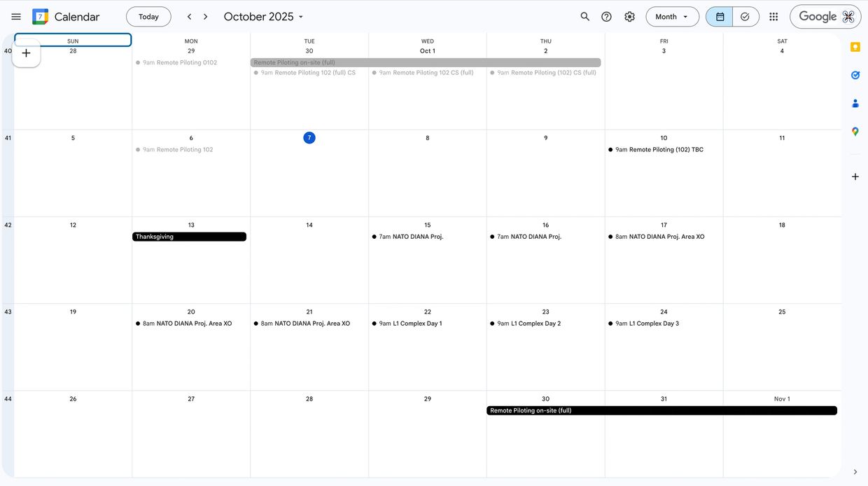This screenshot has width=868, height=486.
Task: Select date number 19
Action: (x=73, y=312)
